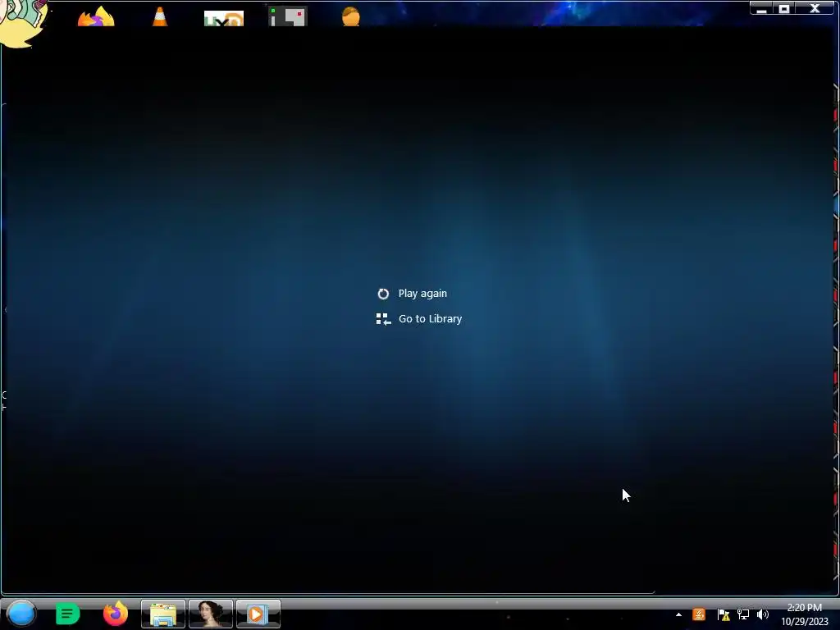
Task: Open the orange round head desktop icon
Action: pos(351,16)
